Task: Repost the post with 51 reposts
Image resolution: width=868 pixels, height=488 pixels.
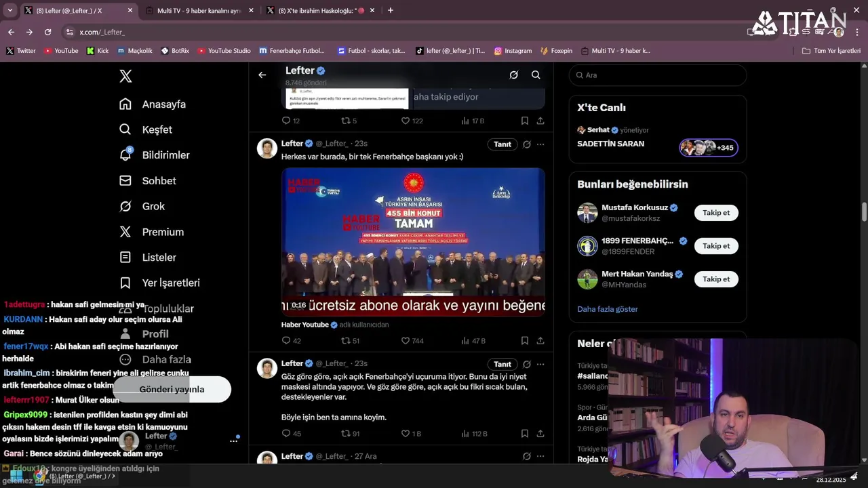Action: click(x=350, y=341)
